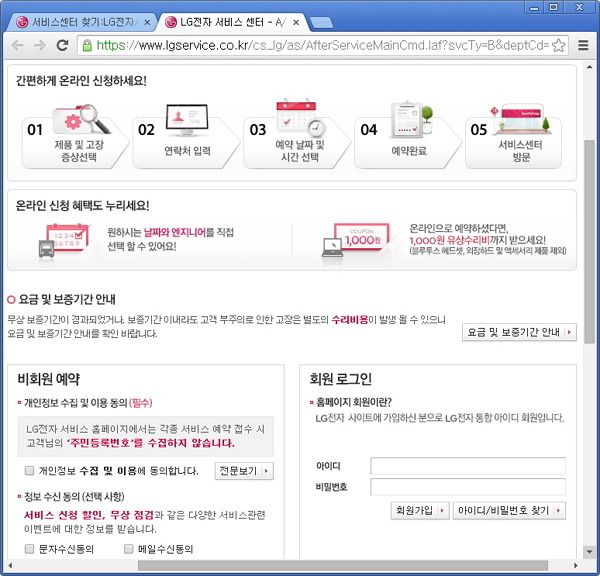Click the step 05 service center building icon
This screenshot has height=576, width=600.
[523, 119]
